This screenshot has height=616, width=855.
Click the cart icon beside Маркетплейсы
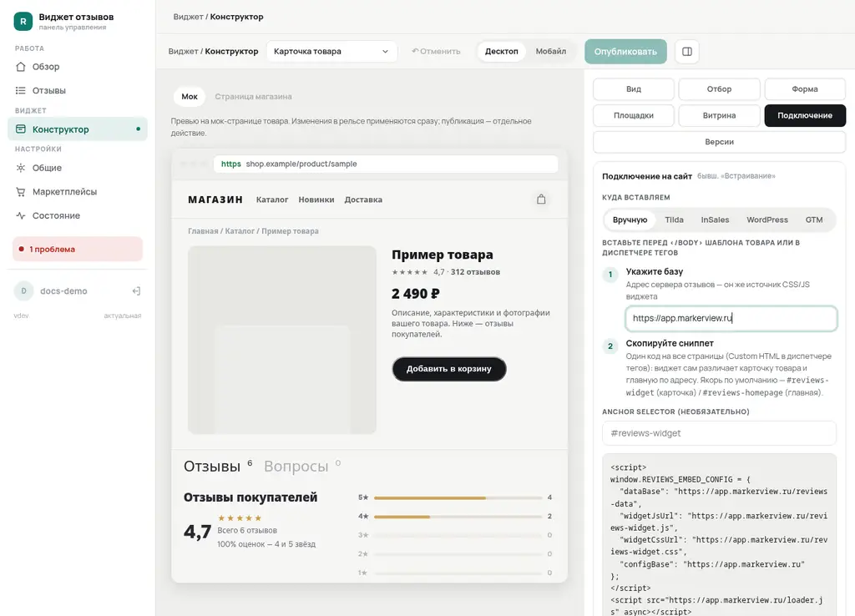(x=21, y=192)
